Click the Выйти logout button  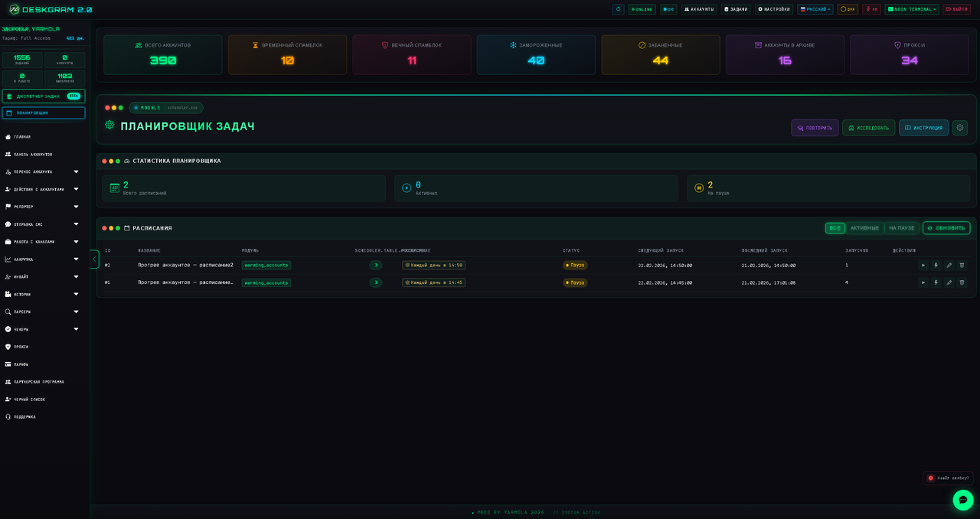(957, 9)
